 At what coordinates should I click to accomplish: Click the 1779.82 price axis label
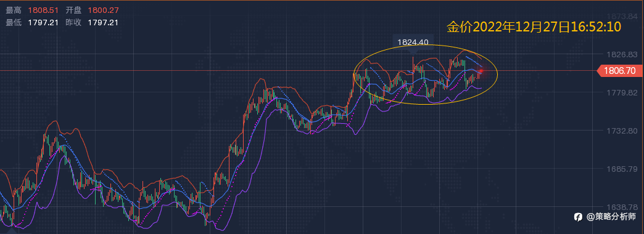[x=622, y=92]
